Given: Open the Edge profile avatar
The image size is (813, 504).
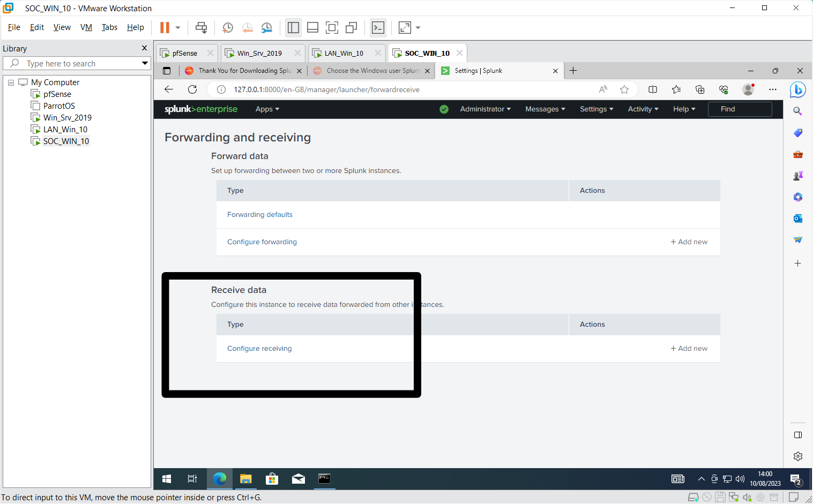Looking at the screenshot, I should [x=748, y=89].
